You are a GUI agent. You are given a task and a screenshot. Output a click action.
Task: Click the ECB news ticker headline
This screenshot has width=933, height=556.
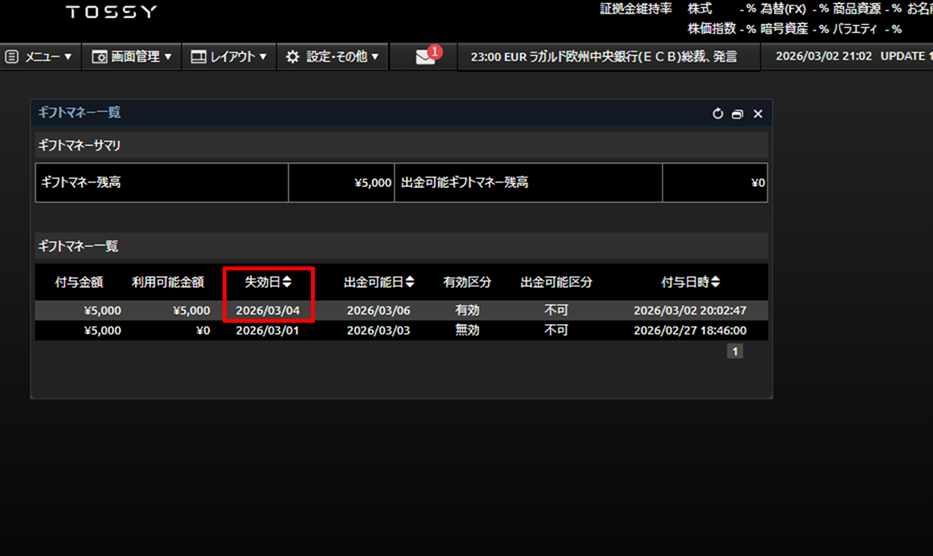click(x=603, y=57)
